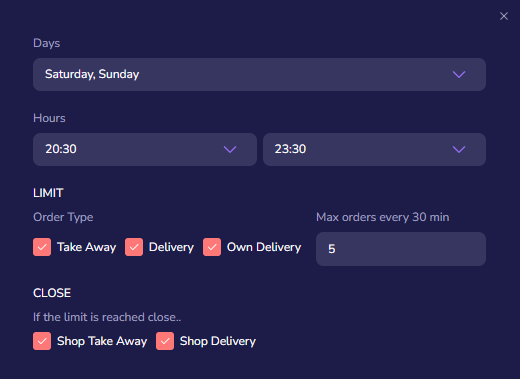The height and width of the screenshot is (379, 520).
Task: Click the chevron arrow in the Days field
Action: pos(459,74)
